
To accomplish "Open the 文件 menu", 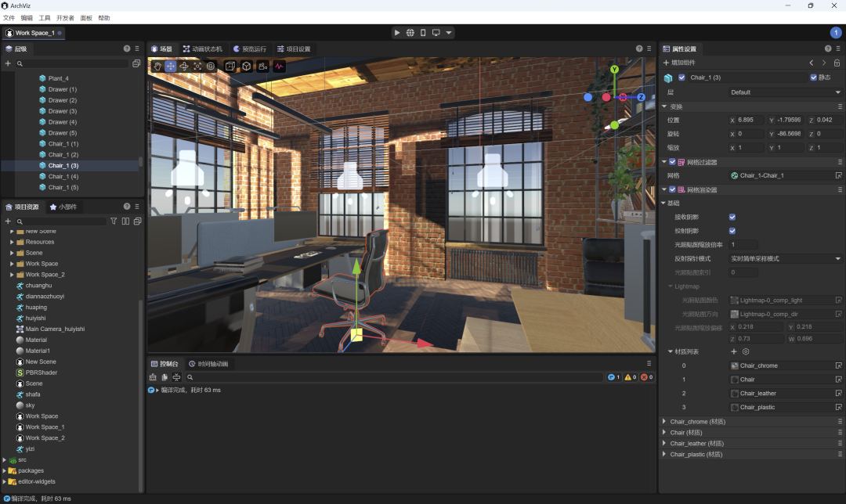I will point(9,18).
